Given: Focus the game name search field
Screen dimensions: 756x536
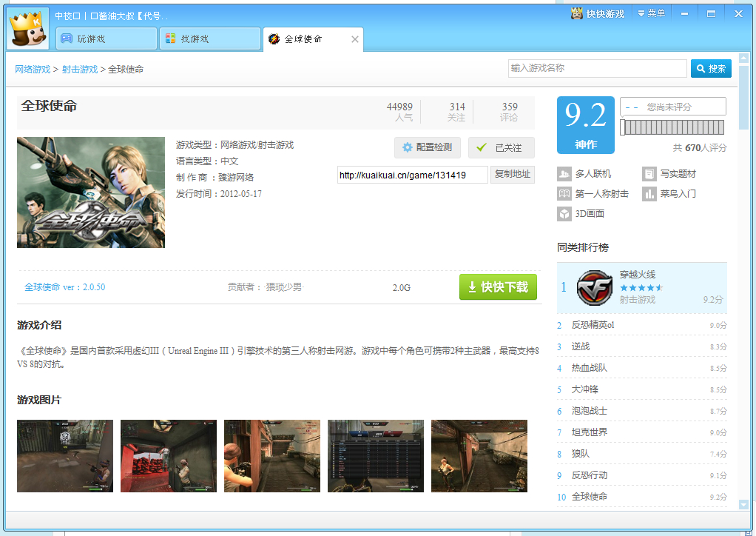Looking at the screenshot, I should 598,69.
